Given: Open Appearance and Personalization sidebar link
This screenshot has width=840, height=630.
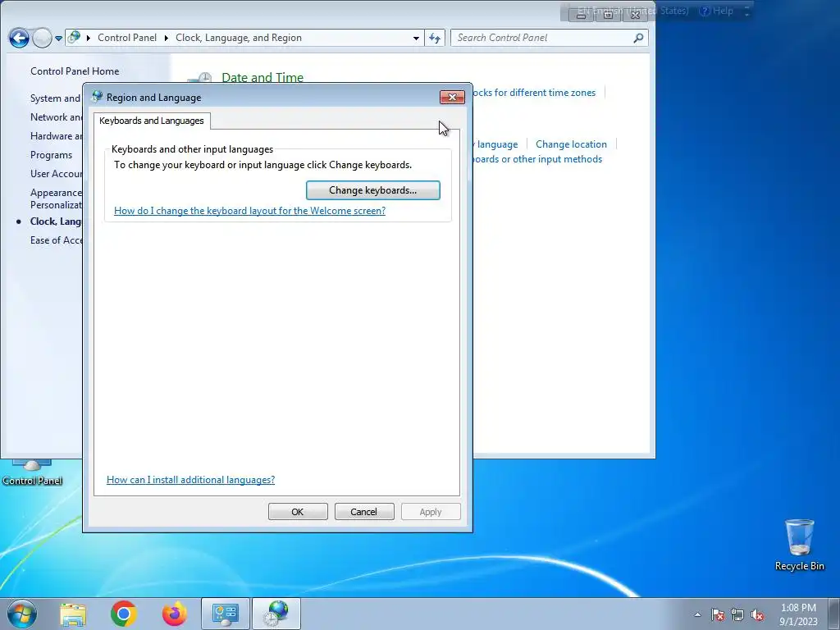Looking at the screenshot, I should pyautogui.click(x=56, y=199).
